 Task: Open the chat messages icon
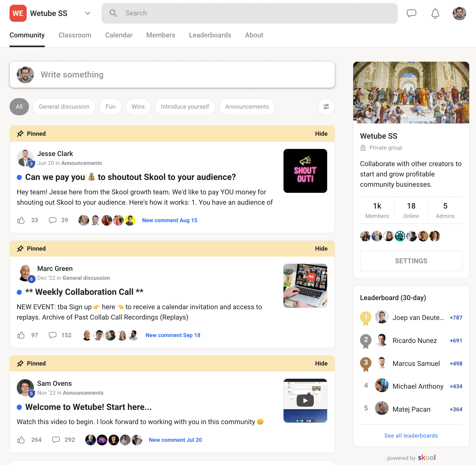point(412,13)
